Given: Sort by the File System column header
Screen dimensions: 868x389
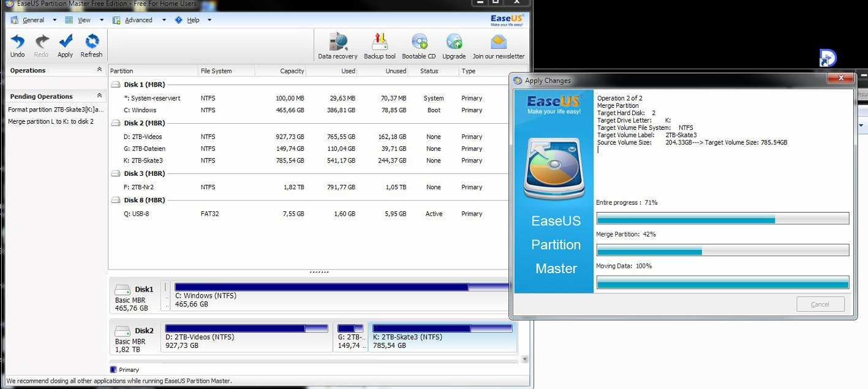Looking at the screenshot, I should coord(226,71).
